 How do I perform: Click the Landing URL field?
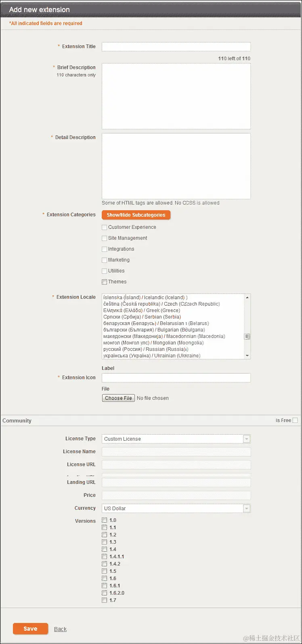[x=176, y=483]
